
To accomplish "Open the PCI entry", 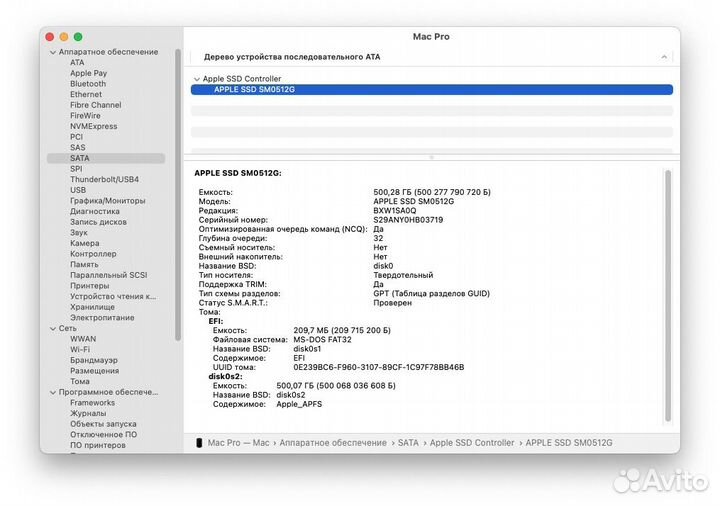I will [76, 136].
